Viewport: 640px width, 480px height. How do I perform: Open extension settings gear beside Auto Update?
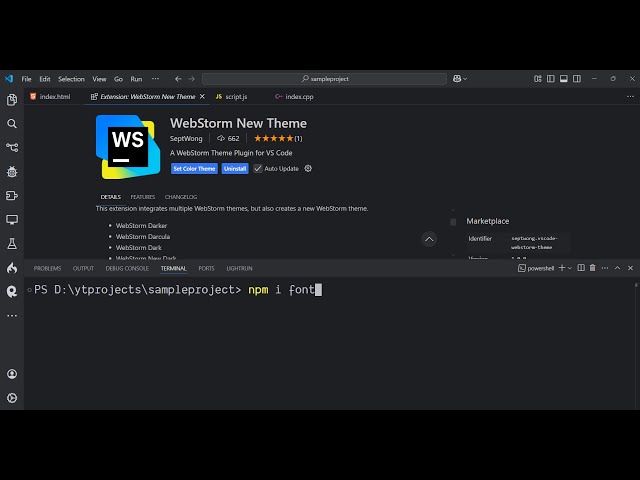308,169
